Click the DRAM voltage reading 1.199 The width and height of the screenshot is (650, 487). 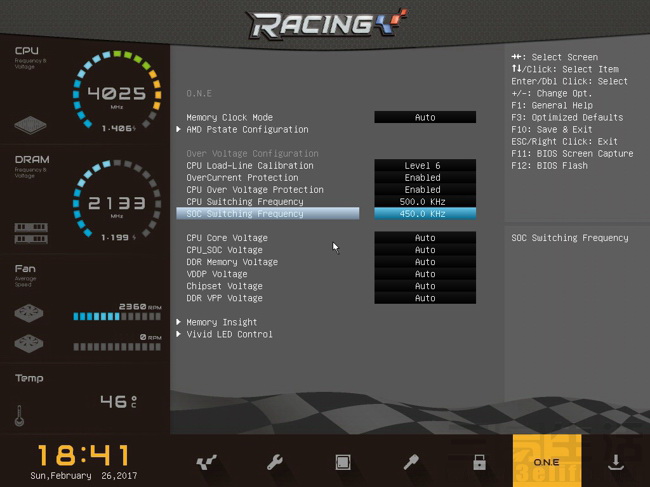[x=119, y=237]
